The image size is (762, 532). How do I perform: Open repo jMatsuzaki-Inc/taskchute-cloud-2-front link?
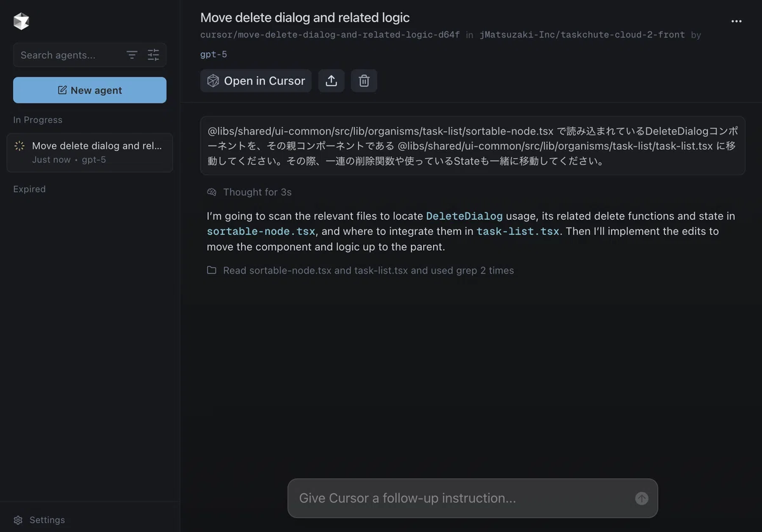[x=582, y=35]
